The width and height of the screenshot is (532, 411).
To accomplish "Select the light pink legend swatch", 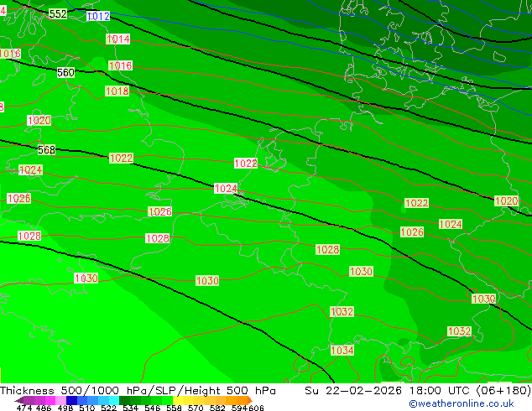I will (60, 400).
